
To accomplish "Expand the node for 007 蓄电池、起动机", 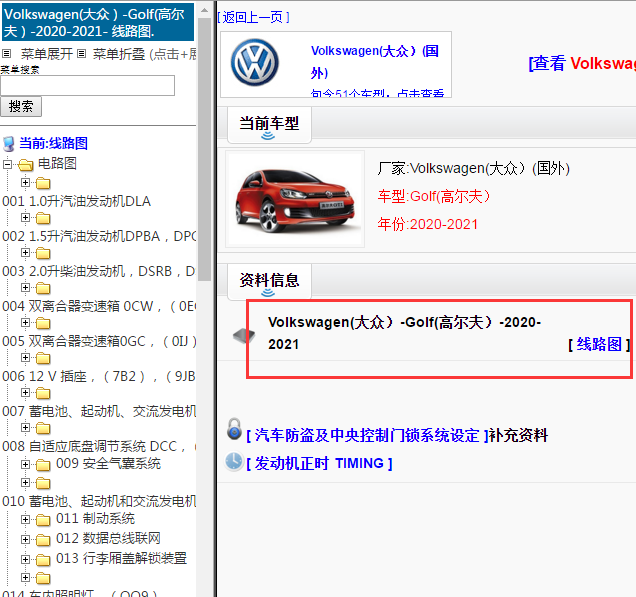I will pyautogui.click(x=25, y=393).
